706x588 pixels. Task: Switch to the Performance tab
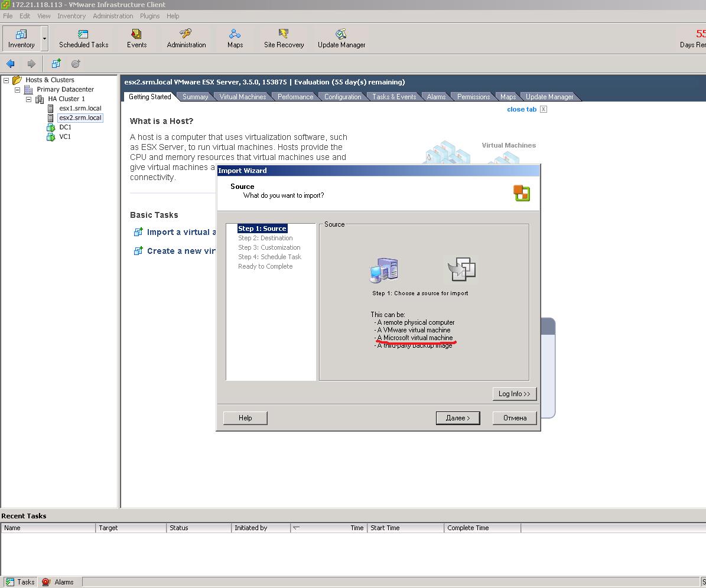point(295,97)
